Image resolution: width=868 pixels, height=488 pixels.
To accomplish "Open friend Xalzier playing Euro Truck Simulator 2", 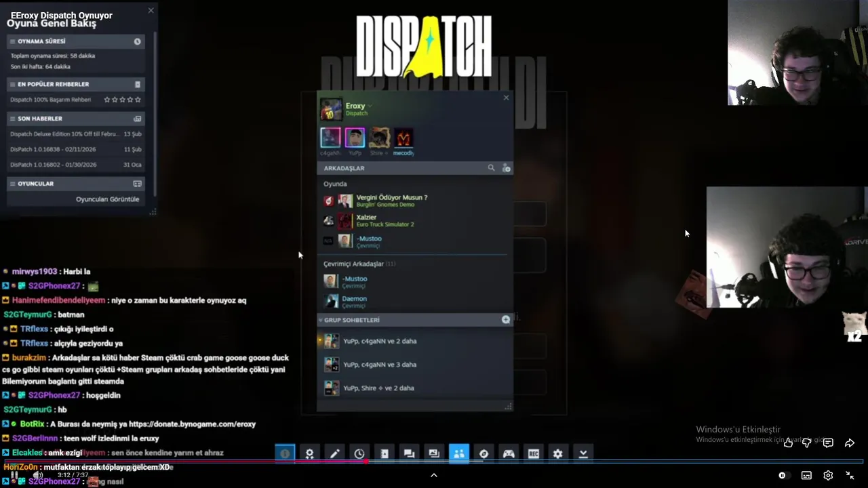I will 415,221.
